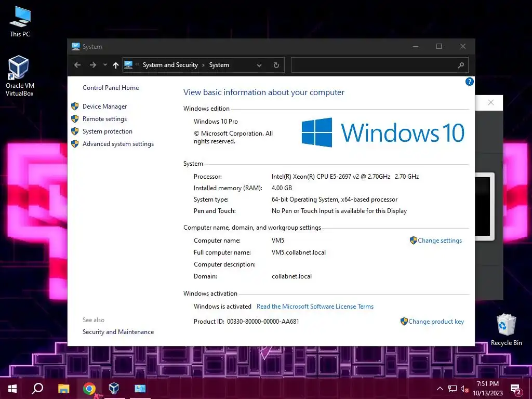Image resolution: width=532 pixels, height=399 pixels.
Task: Maximize the System window
Action: point(439,46)
